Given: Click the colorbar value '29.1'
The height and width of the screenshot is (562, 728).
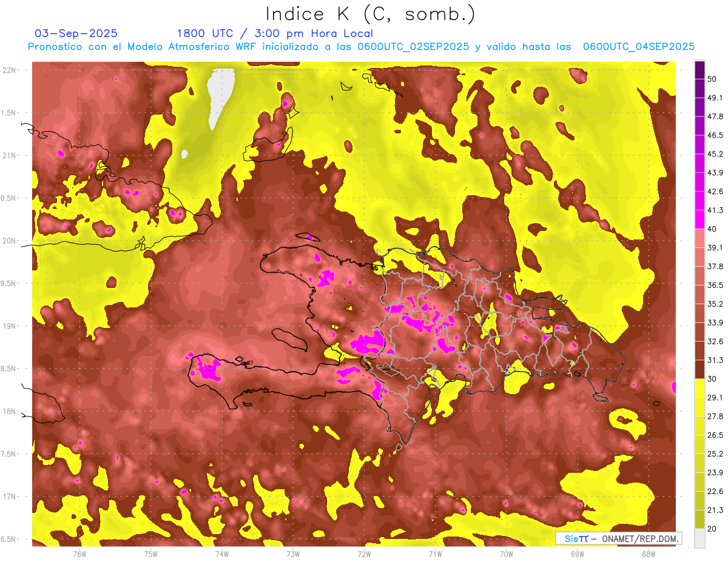Looking at the screenshot, I should coord(715,398).
